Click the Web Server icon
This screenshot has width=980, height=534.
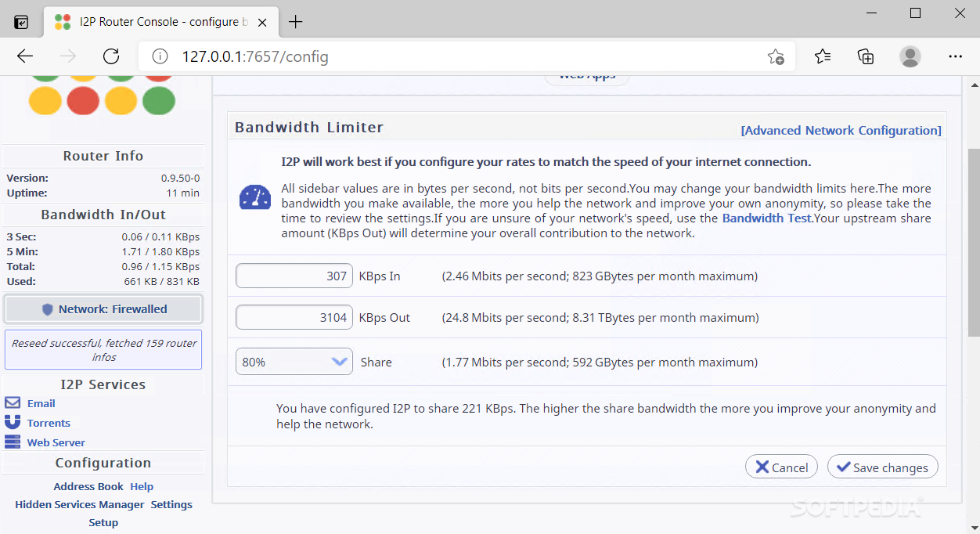[x=13, y=442]
